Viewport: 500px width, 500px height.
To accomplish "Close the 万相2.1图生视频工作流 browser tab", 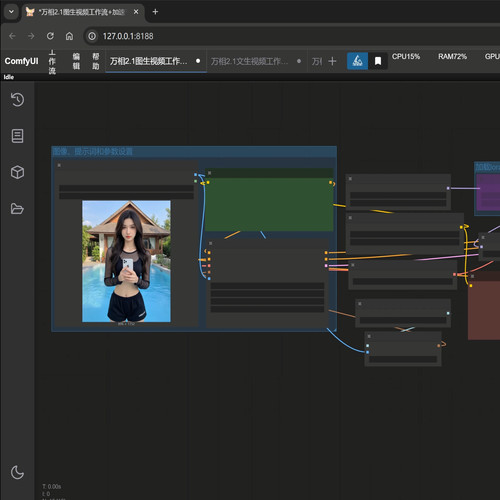I will click(136, 12).
